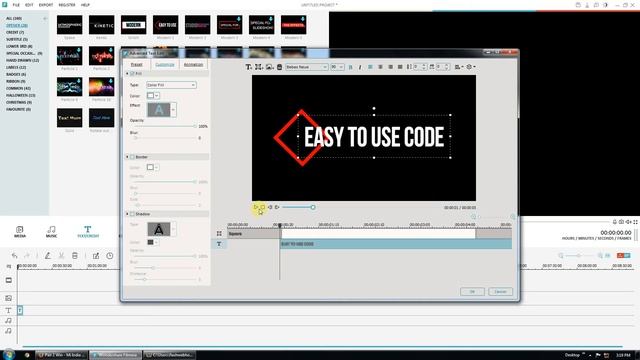
Task: Collapse the Shadow section arrow
Action: click(127, 214)
